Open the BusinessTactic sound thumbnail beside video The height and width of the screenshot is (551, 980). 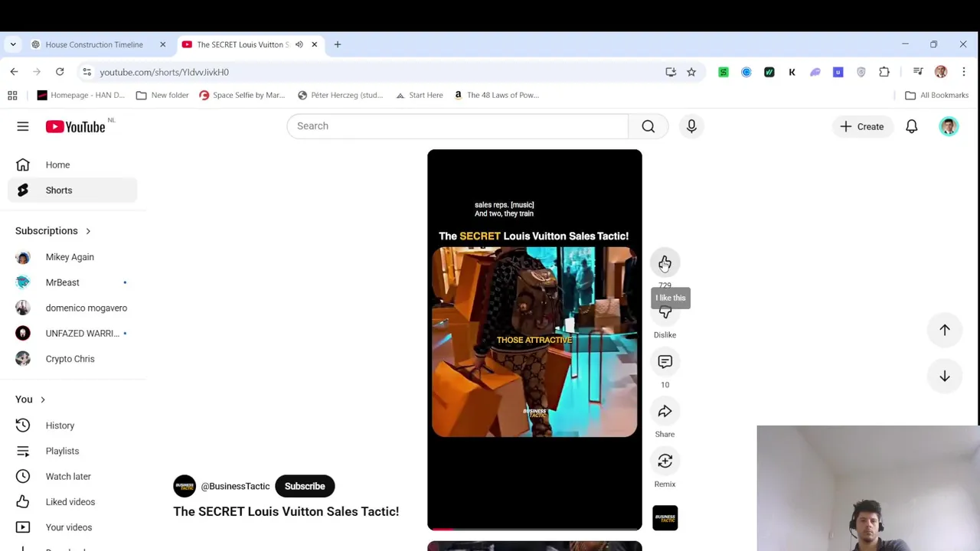(665, 518)
